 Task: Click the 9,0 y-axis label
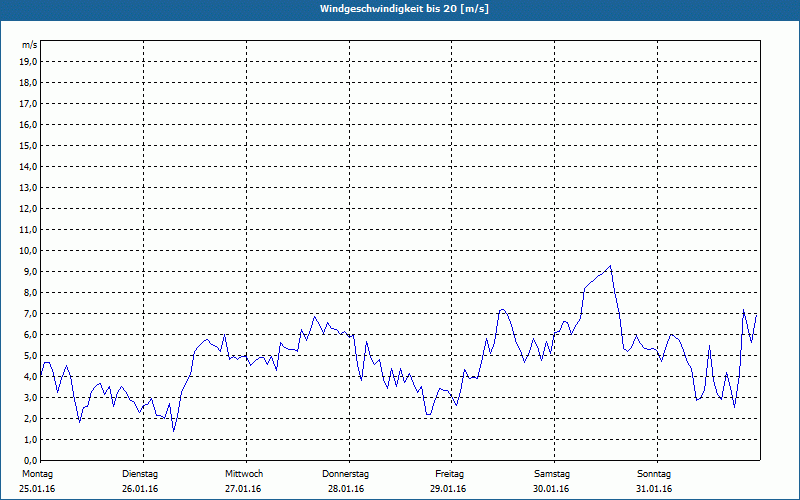(30, 271)
